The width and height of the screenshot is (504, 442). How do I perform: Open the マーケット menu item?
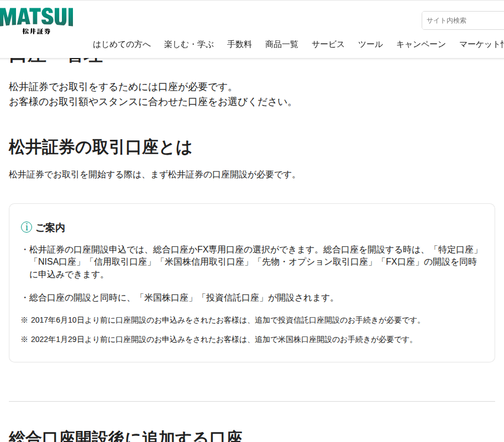tap(481, 44)
